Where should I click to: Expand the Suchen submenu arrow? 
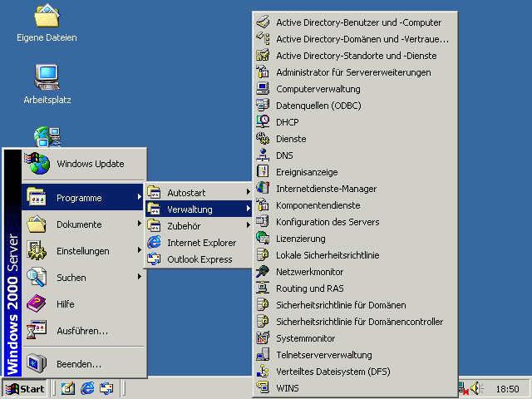(x=139, y=277)
